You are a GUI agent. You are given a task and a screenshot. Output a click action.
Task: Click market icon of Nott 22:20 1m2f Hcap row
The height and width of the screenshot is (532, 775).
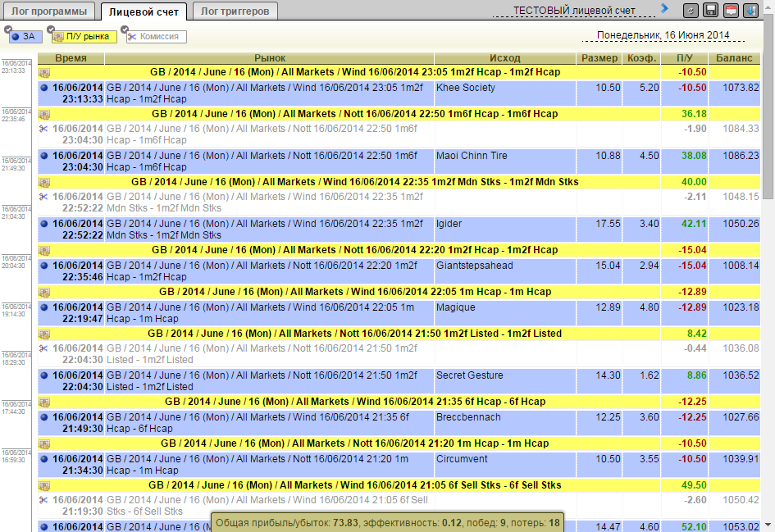coord(44,251)
